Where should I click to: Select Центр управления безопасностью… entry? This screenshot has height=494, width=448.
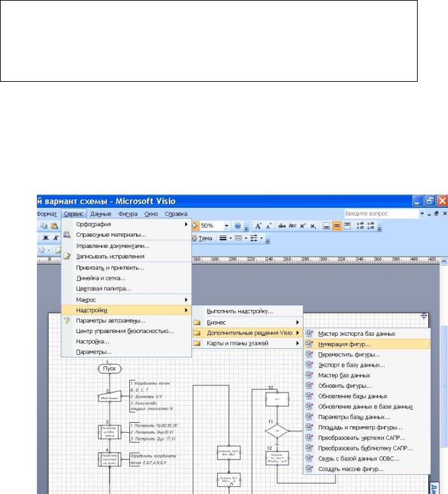pos(125,331)
